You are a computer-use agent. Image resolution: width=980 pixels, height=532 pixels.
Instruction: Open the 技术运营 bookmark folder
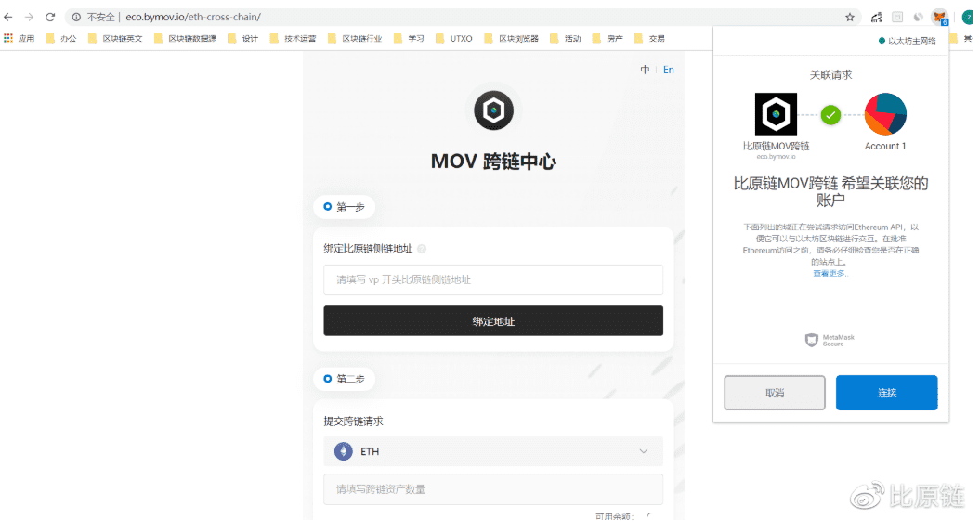294,39
